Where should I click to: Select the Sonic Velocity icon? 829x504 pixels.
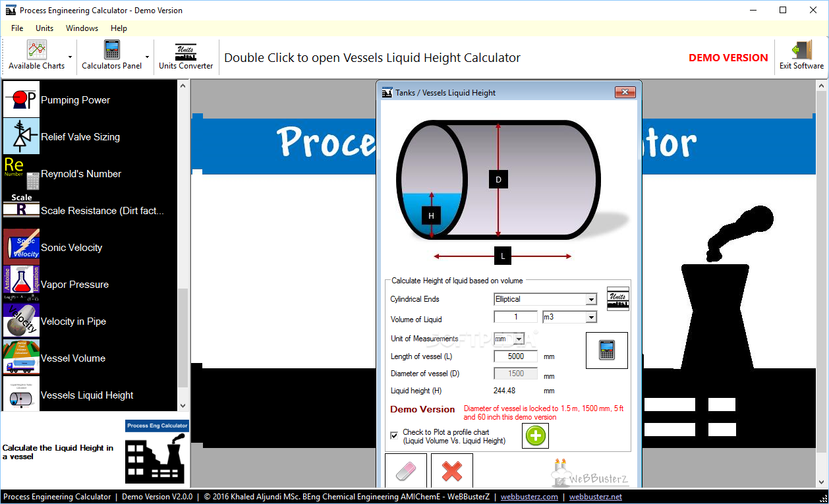22,247
